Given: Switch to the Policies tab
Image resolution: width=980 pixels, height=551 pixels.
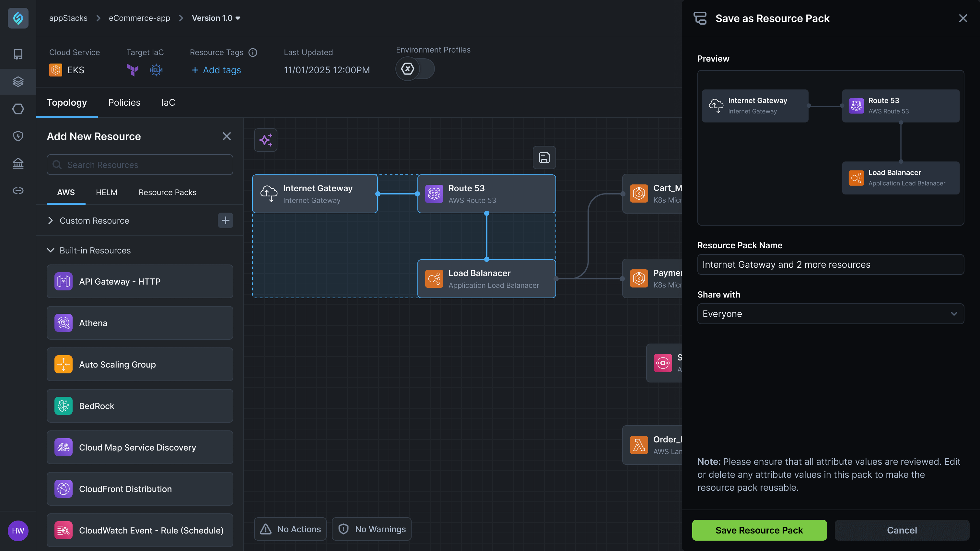Looking at the screenshot, I should (x=124, y=102).
